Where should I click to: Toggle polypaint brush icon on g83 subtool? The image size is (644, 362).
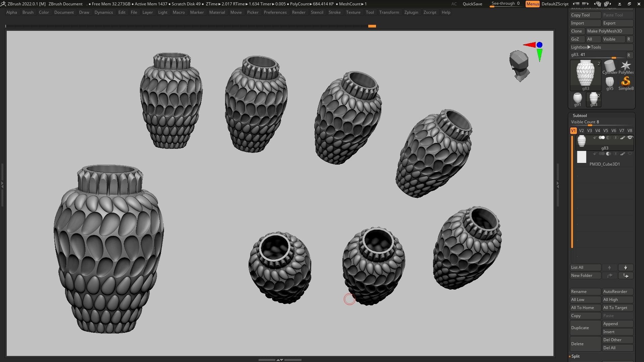click(x=623, y=138)
